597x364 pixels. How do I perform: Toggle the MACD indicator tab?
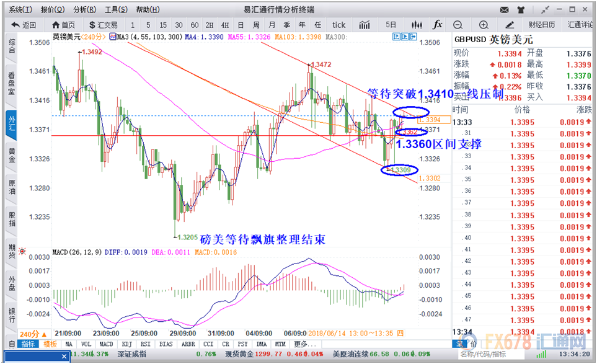pyautogui.click(x=106, y=344)
